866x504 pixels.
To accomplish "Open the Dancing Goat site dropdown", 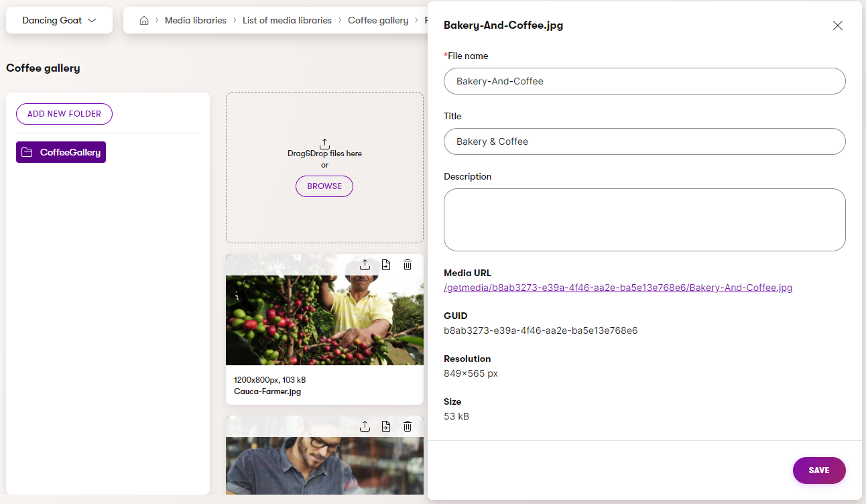I will (x=59, y=20).
